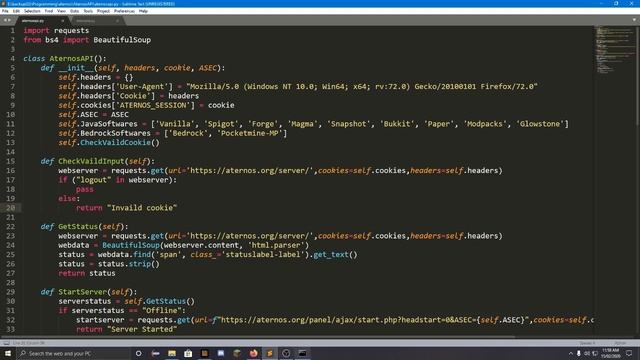Screen dimensions: 640x360
Task: Open the Action Center notifications icon
Action: [629, 353]
